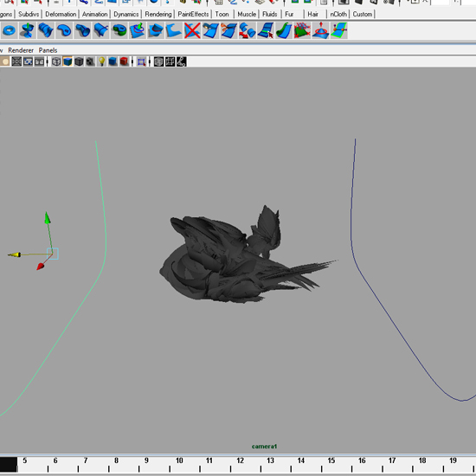Click the beige circle icon in panel toolbar
This screenshot has height=476, width=476.
tap(5, 61)
